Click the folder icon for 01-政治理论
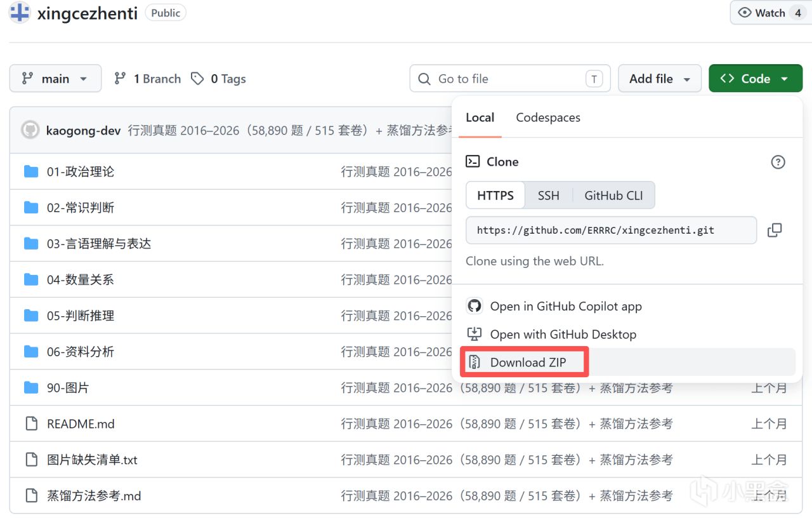This screenshot has width=812, height=520. click(x=31, y=171)
